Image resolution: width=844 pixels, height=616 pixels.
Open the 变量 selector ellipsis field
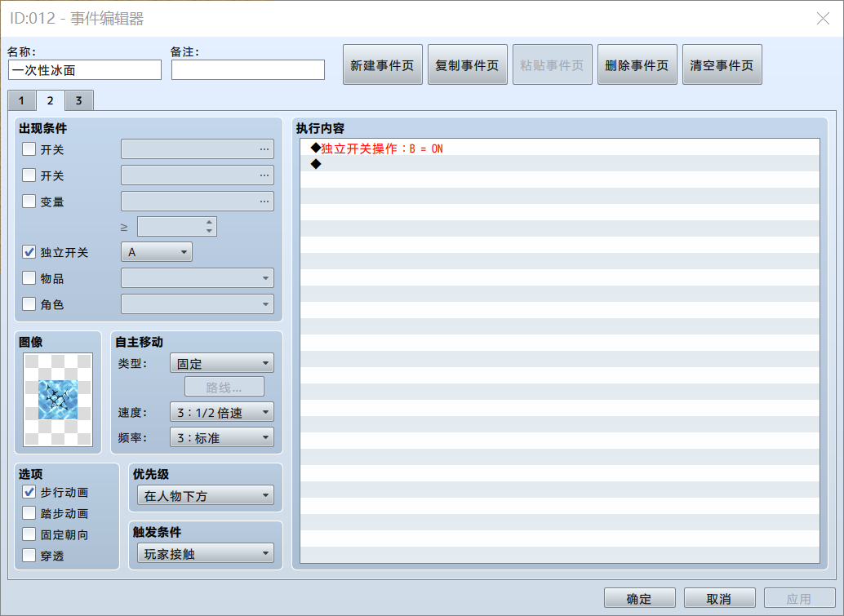pyautogui.click(x=198, y=202)
